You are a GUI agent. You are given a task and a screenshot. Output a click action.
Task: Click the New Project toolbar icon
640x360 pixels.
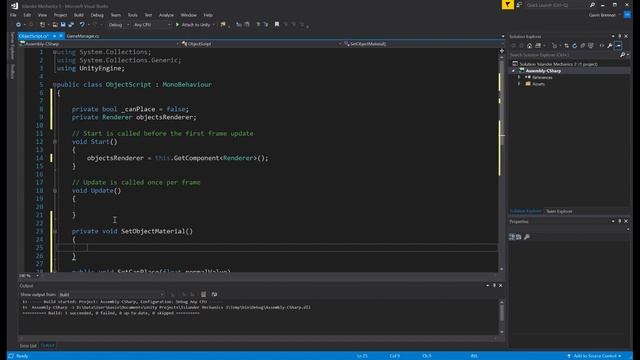point(42,25)
